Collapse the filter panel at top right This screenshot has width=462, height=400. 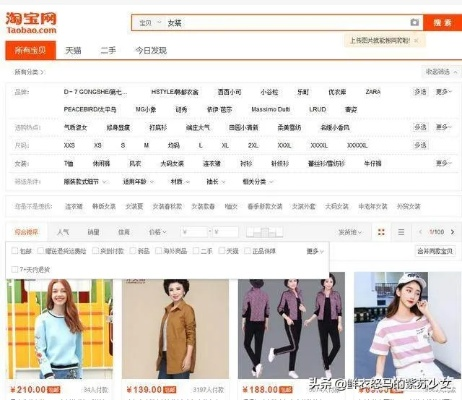click(x=441, y=72)
